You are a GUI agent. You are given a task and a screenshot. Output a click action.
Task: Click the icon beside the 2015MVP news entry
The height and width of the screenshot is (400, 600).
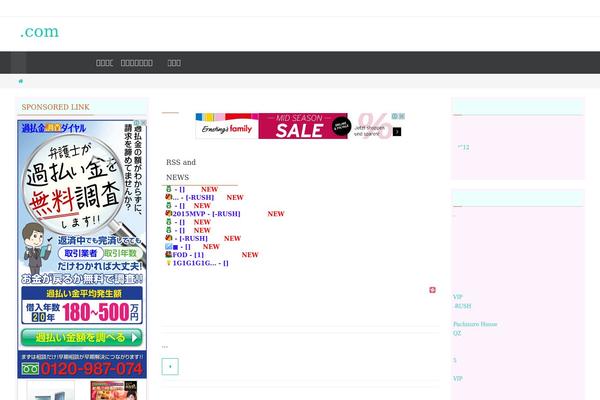[x=168, y=213]
